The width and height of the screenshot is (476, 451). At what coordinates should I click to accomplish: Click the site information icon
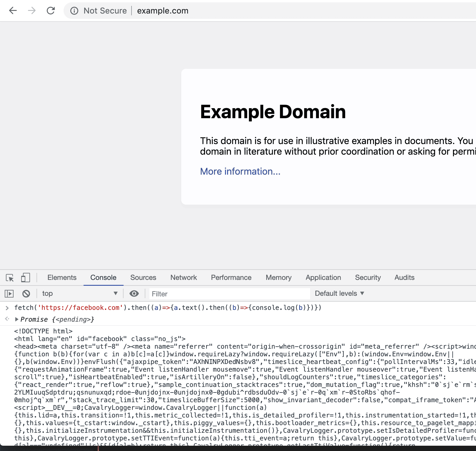click(74, 11)
